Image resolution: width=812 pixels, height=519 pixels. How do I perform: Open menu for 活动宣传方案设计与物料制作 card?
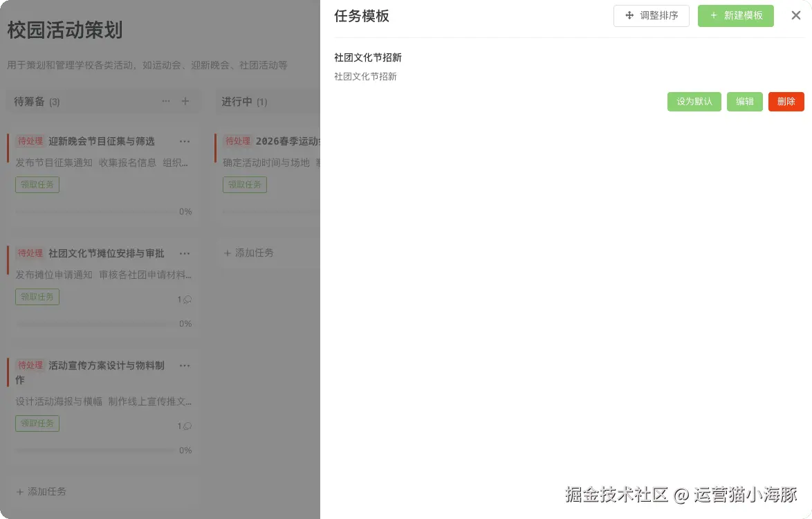click(x=185, y=365)
